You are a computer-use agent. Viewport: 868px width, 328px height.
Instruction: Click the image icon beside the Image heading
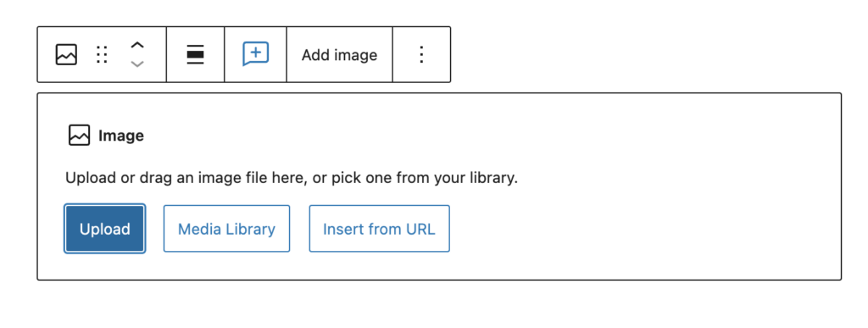pyautogui.click(x=79, y=136)
